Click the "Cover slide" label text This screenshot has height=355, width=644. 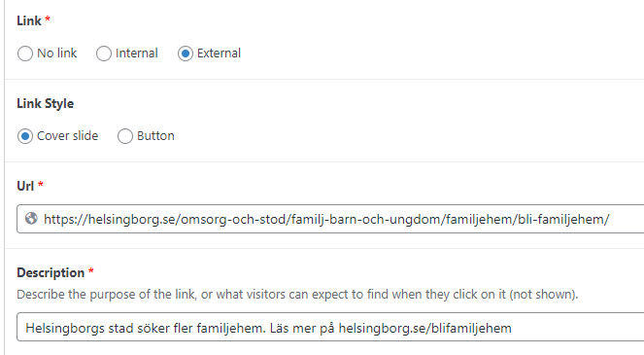[67, 136]
